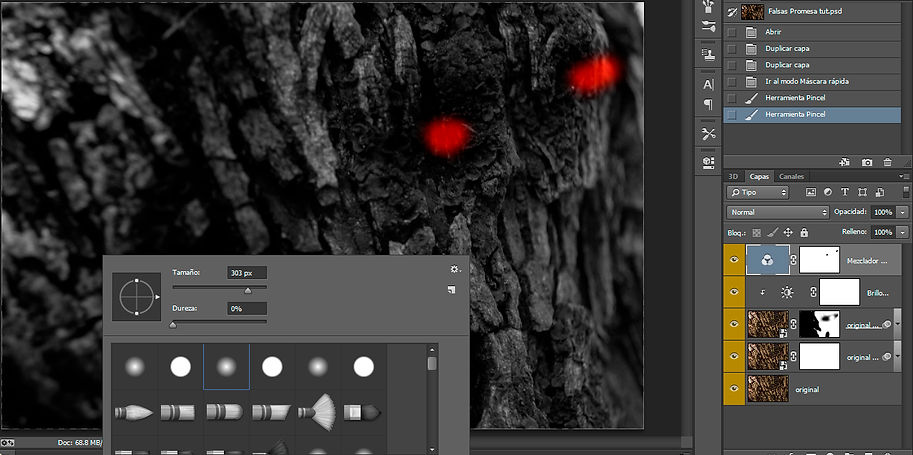Set history brush source for Abrir state
Image resolution: width=913 pixels, height=455 pixels.
[x=731, y=32]
